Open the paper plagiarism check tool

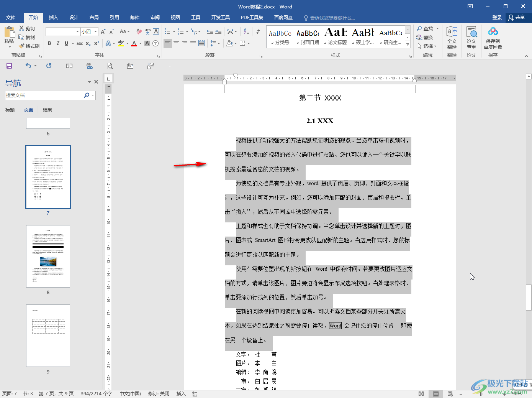471,38
